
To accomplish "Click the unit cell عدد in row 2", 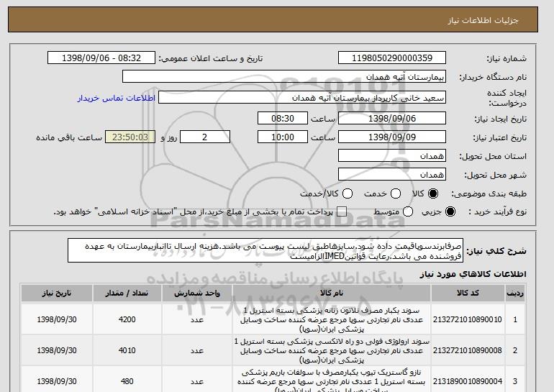I will pyautogui.click(x=197, y=350).
